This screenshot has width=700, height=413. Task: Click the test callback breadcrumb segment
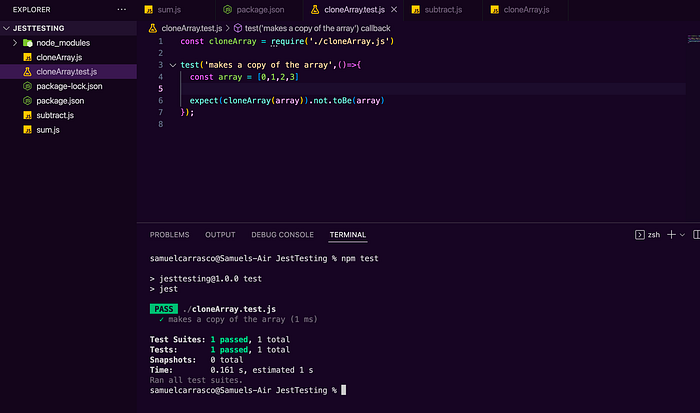(x=317, y=28)
